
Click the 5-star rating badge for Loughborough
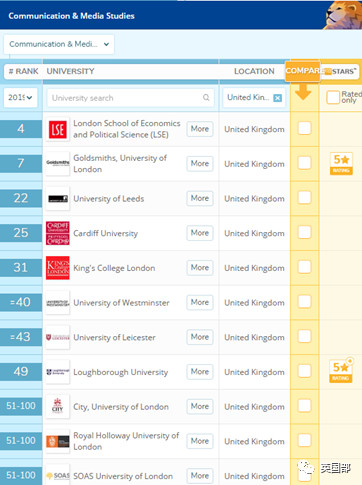point(341,371)
